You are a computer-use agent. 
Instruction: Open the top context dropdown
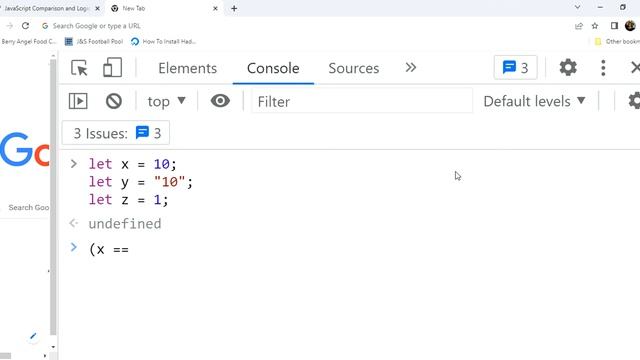tap(167, 101)
